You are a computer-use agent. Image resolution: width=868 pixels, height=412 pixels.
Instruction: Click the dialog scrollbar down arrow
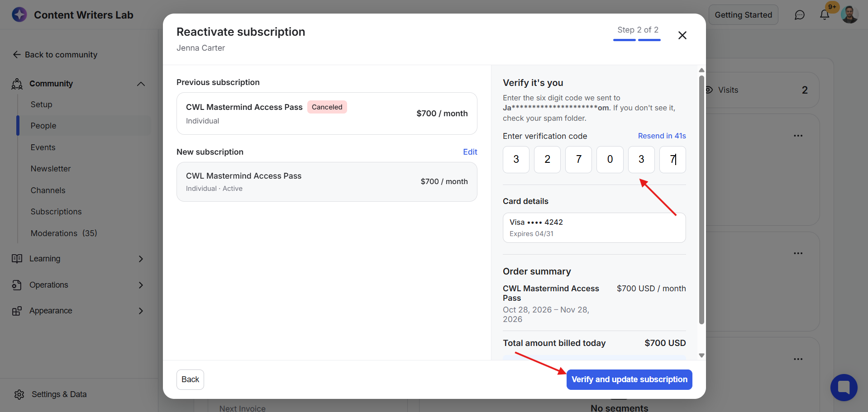[x=701, y=355]
